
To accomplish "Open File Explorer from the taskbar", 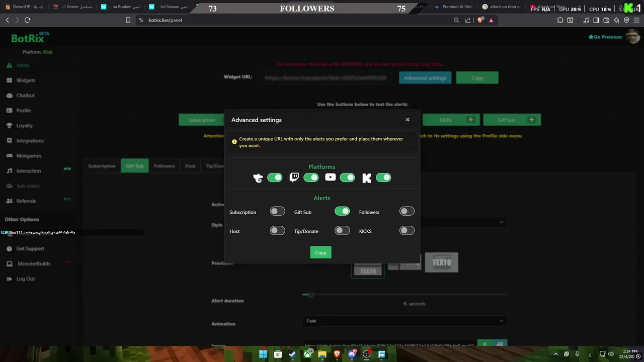I will [322, 354].
